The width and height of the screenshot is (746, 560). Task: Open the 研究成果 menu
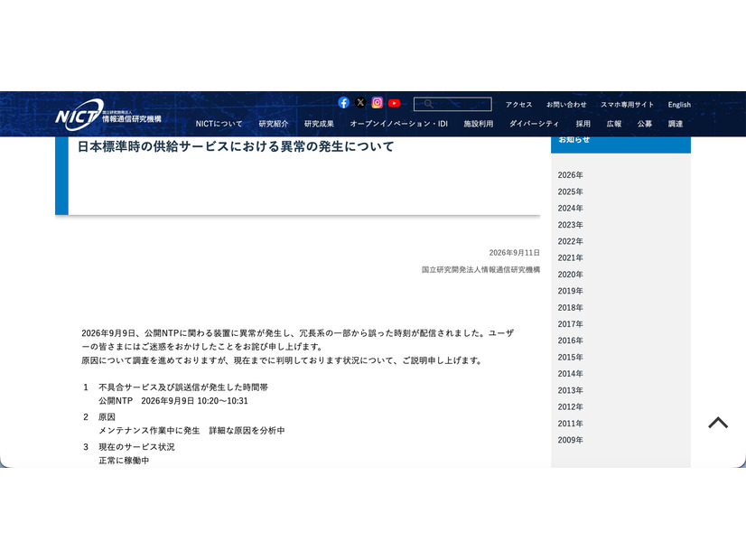point(319,124)
